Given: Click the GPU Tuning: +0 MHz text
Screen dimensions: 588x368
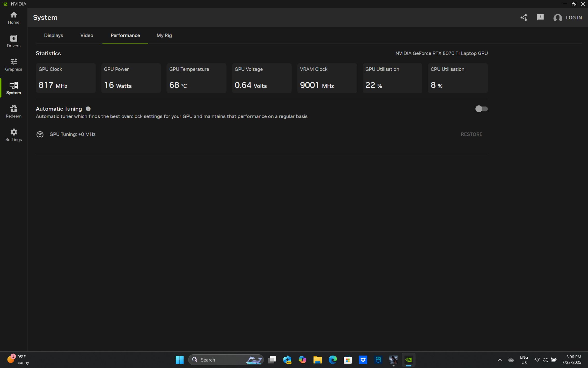Looking at the screenshot, I should 72,134.
